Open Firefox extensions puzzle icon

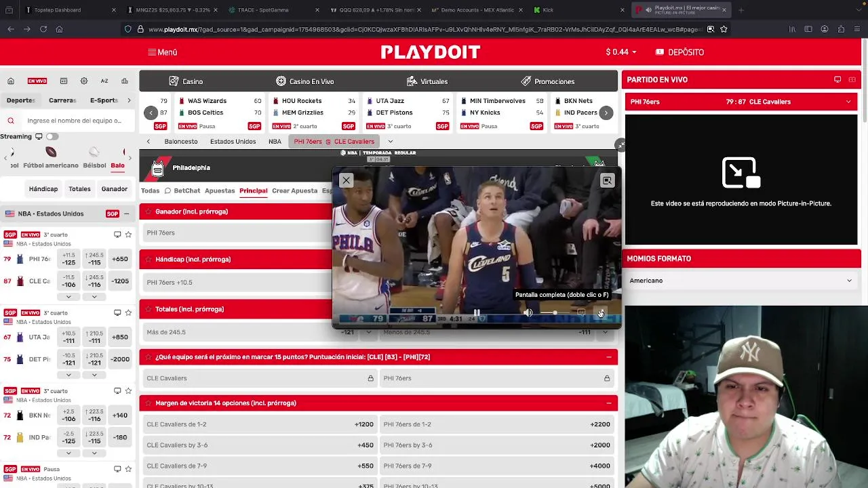pyautogui.click(x=841, y=29)
